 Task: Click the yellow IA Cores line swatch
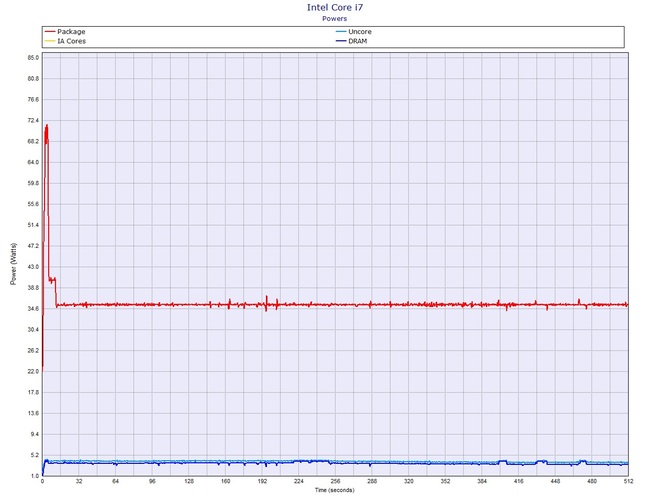(x=50, y=41)
